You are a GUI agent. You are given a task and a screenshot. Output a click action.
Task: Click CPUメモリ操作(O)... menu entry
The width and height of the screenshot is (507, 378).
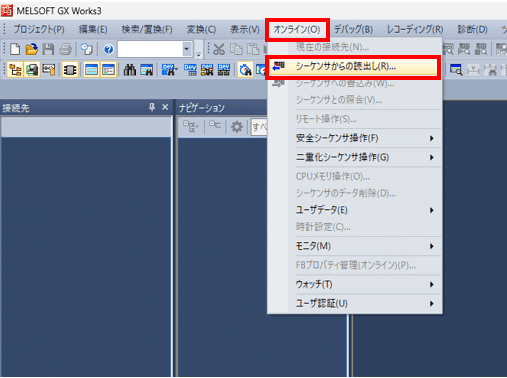coord(355,176)
